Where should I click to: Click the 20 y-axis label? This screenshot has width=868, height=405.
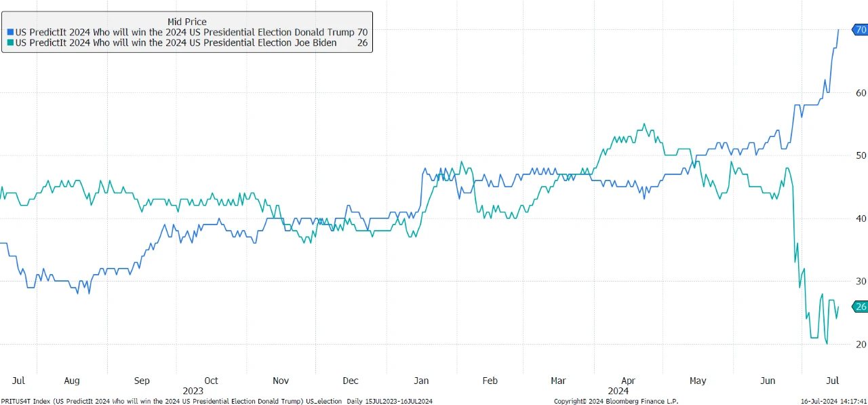(x=861, y=344)
